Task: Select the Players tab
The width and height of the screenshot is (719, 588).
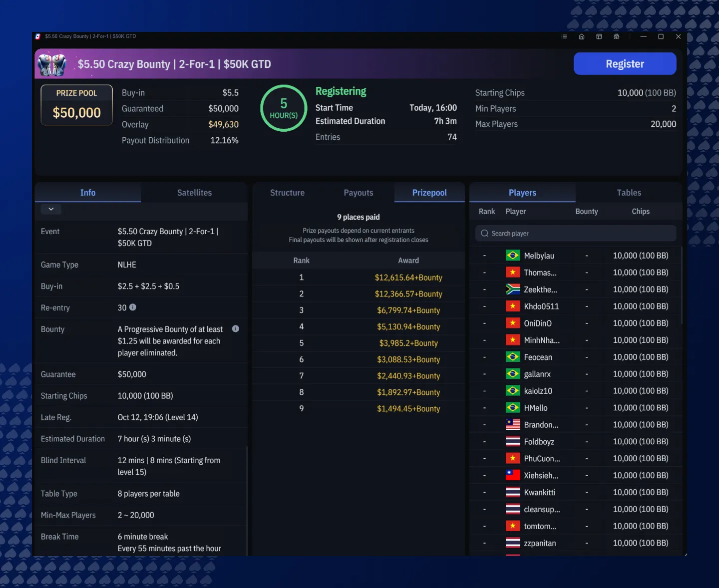Action: (x=522, y=193)
